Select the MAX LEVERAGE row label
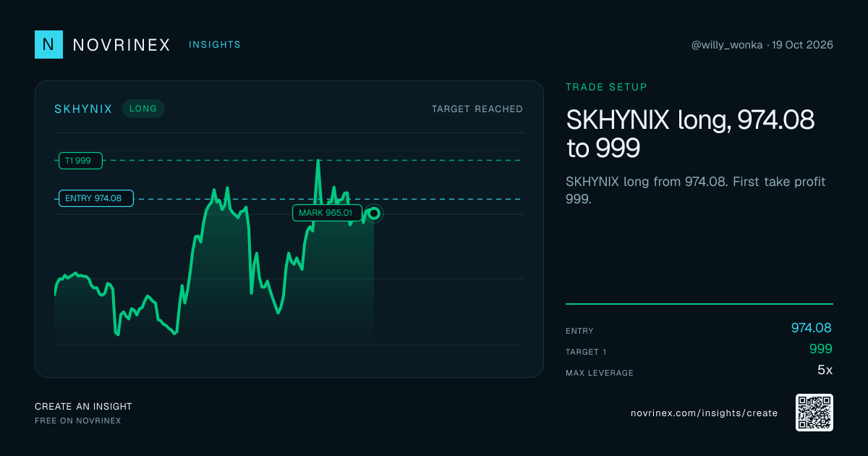The height and width of the screenshot is (456, 868). point(600,373)
